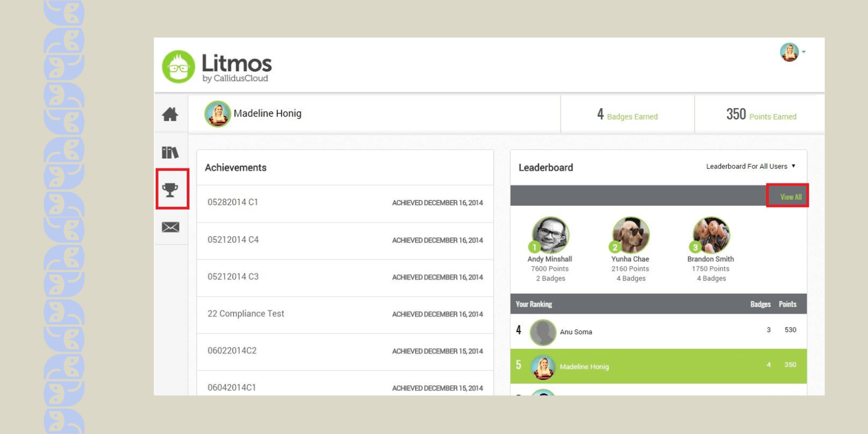The width and height of the screenshot is (868, 434).
Task: Click View All on the leaderboard
Action: pos(790,197)
